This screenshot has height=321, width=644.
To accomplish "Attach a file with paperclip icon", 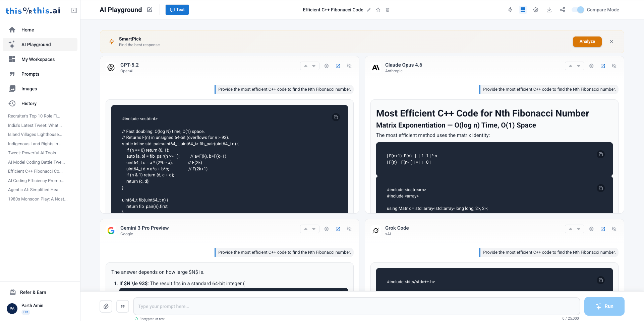I will click(x=106, y=306).
